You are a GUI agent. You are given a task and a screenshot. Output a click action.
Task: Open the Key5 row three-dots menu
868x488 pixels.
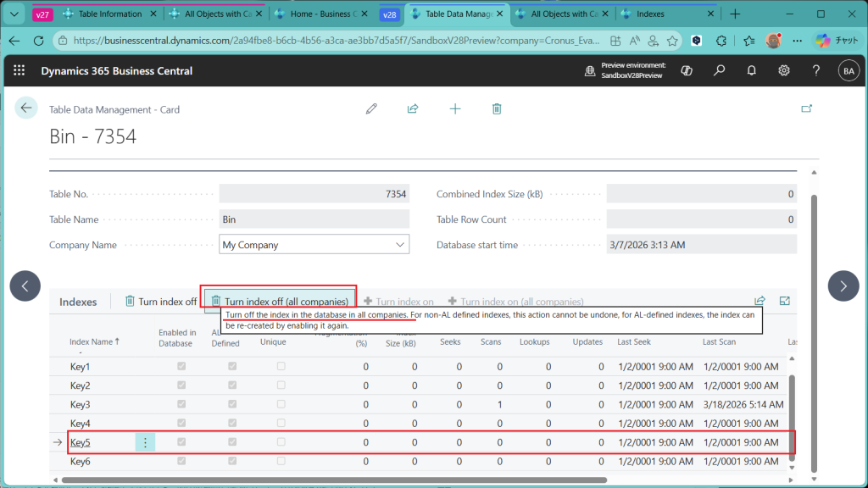[145, 442]
